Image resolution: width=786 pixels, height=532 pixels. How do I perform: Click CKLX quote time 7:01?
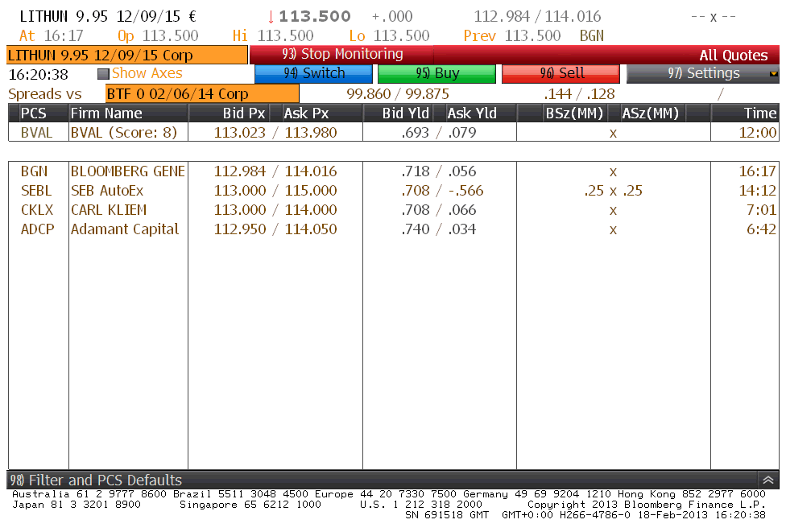coord(762,210)
